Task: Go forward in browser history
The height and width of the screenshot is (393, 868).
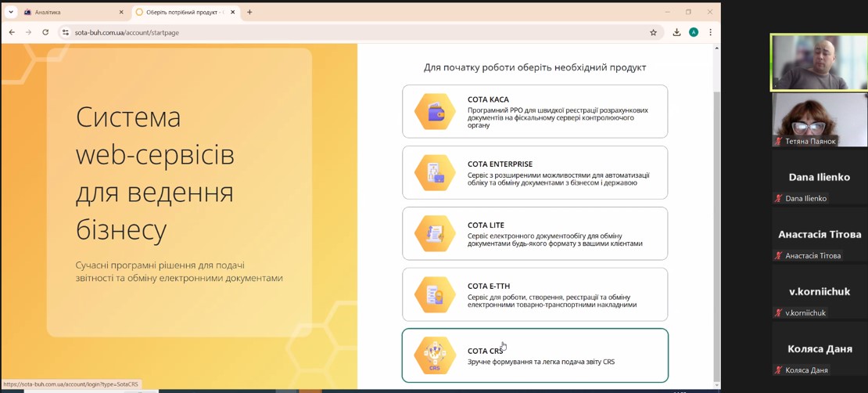Action: [29, 33]
